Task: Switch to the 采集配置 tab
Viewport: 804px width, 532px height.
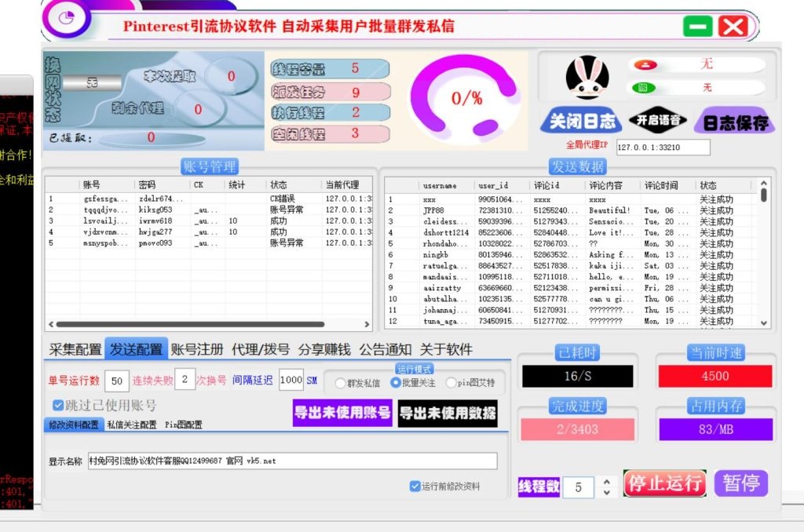Action: coord(75,349)
